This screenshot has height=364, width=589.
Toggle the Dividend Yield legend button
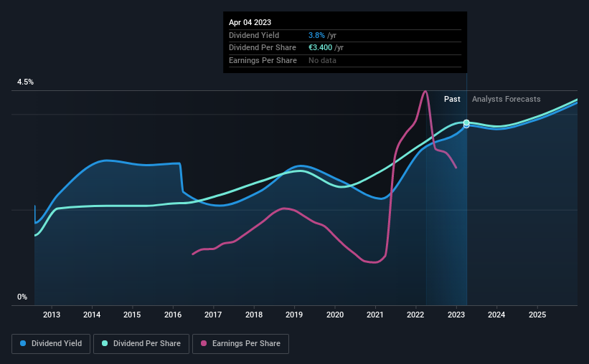click(51, 344)
